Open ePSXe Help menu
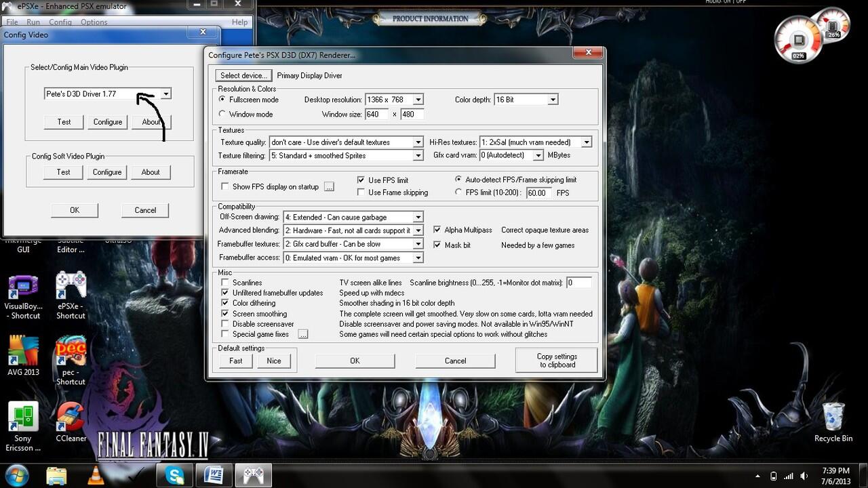This screenshot has height=488, width=868. tap(239, 22)
